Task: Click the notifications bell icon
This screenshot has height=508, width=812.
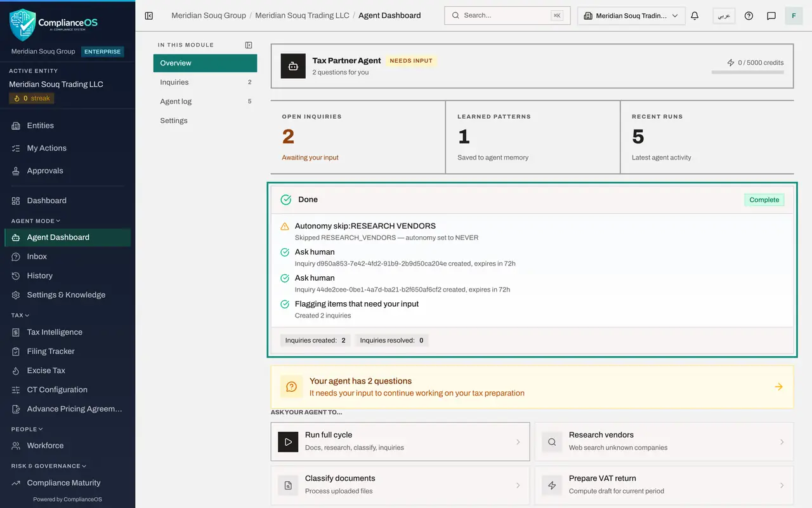Action: [x=695, y=16]
